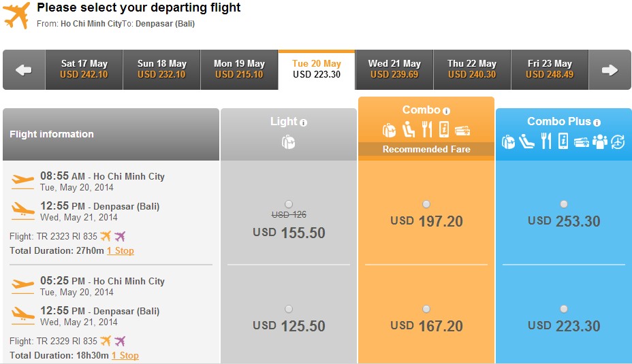Click the Combo fare info icon
Image resolution: width=632 pixels, height=364 pixels.
[x=446, y=111]
